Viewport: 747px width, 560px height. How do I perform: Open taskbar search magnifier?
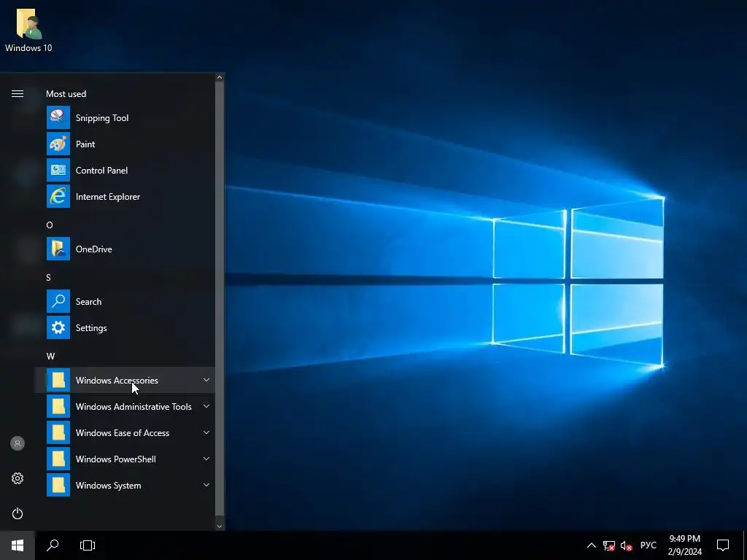click(53, 545)
